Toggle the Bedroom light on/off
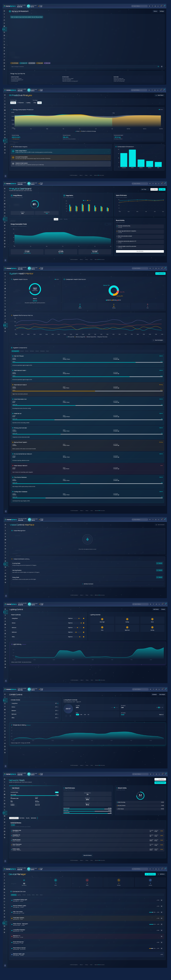The width and height of the screenshot is (171, 980). tap(84, 627)
